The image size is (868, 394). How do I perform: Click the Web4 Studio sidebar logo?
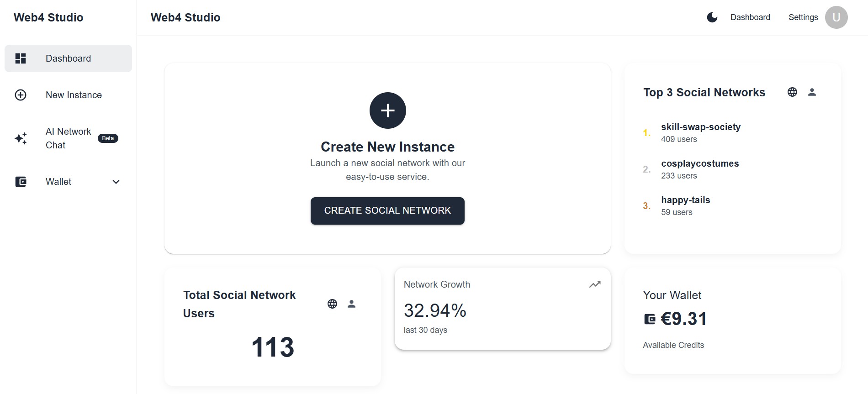tap(48, 17)
